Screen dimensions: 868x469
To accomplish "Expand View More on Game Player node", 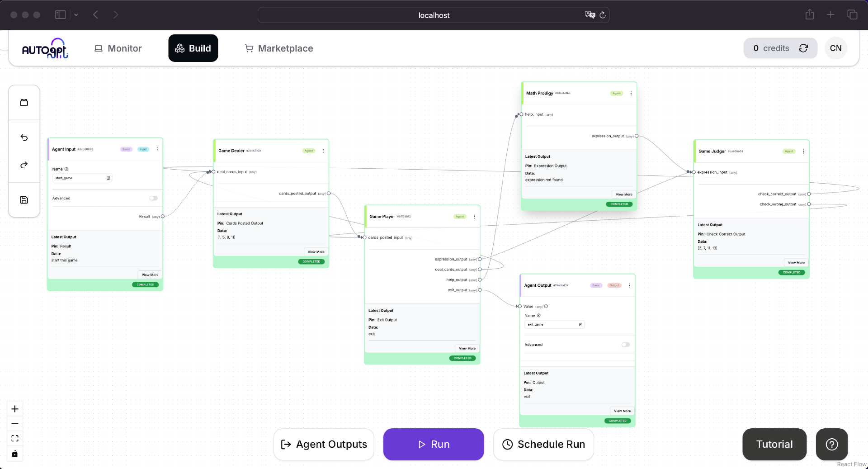I will point(467,349).
